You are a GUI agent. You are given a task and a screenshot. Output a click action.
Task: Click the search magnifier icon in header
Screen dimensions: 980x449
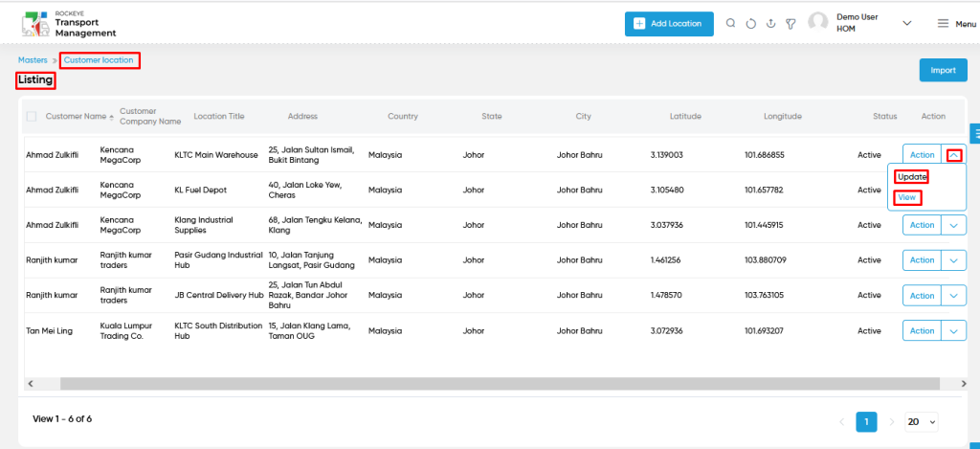pyautogui.click(x=730, y=24)
